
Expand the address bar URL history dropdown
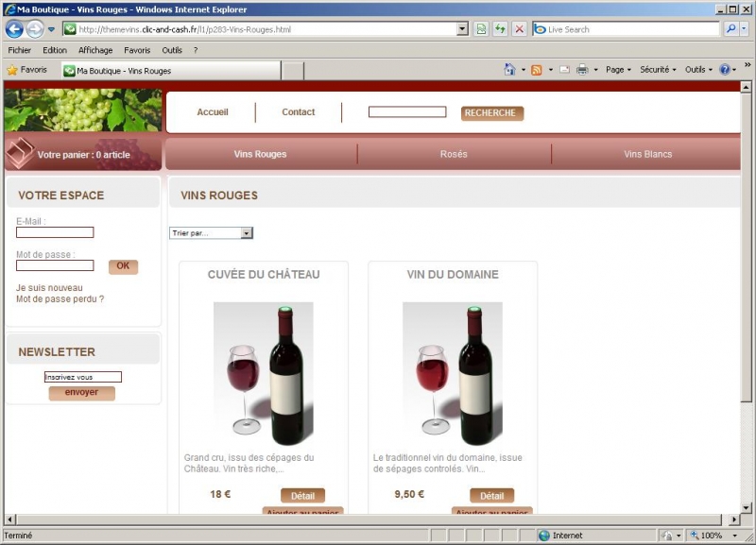pyautogui.click(x=462, y=29)
